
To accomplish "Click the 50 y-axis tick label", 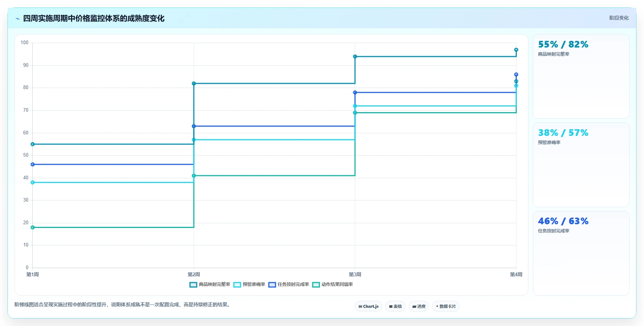I will click(26, 155).
